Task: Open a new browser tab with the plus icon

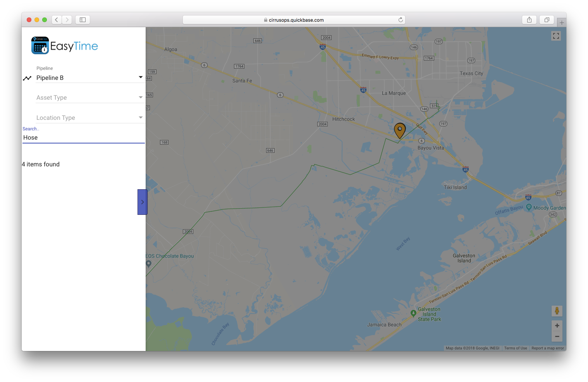Action: click(562, 22)
